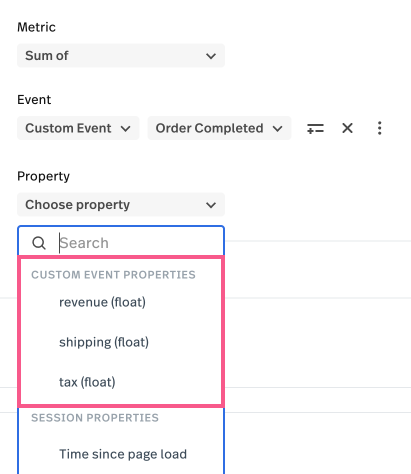This screenshot has width=411, height=474.
Task: Click the Property field label
Action: 44,176
